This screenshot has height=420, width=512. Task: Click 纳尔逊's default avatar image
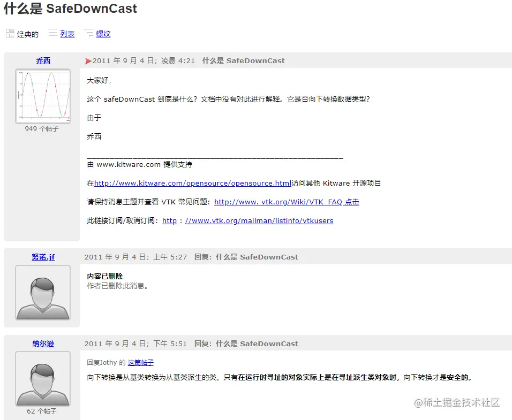point(43,379)
